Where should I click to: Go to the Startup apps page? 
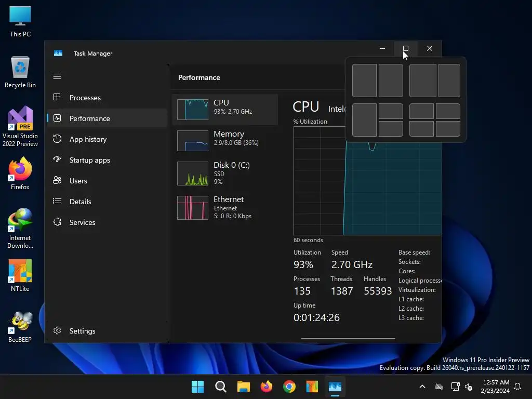point(107,160)
